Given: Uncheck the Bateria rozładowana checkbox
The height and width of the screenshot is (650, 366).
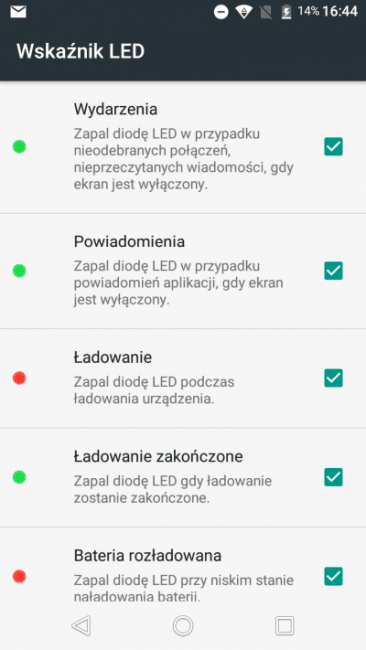Looking at the screenshot, I should tap(333, 576).
